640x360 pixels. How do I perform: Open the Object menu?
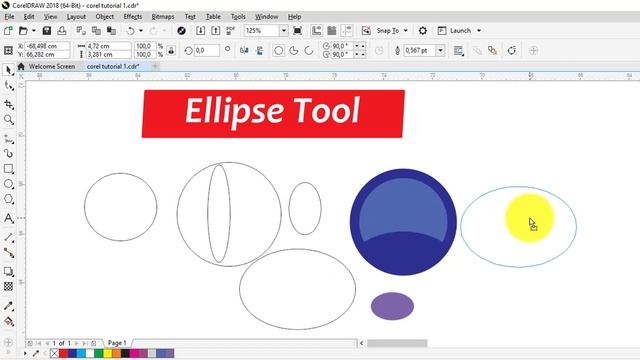click(x=104, y=16)
